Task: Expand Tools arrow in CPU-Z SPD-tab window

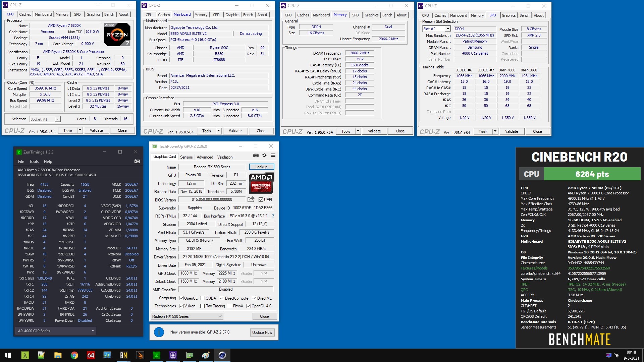Action: click(495, 131)
